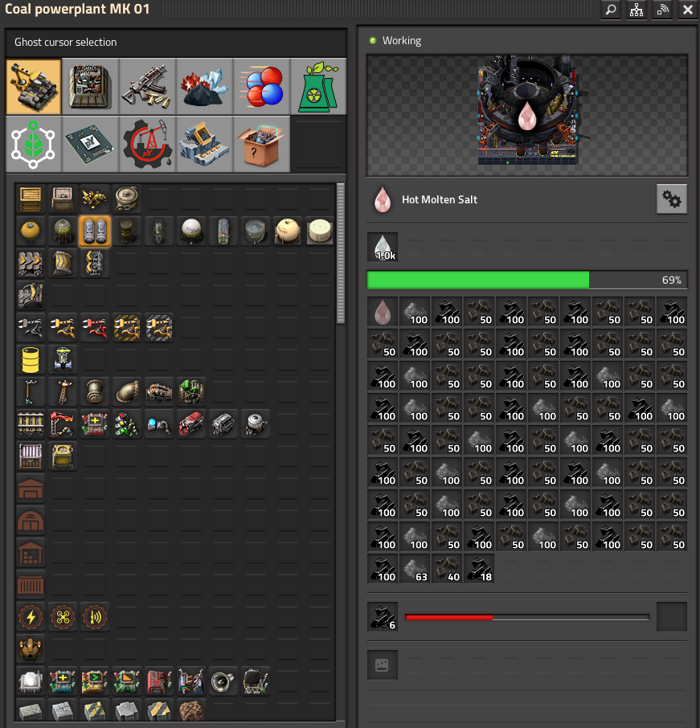
Task: Select the roboport drone gear icon
Action: 63,617
